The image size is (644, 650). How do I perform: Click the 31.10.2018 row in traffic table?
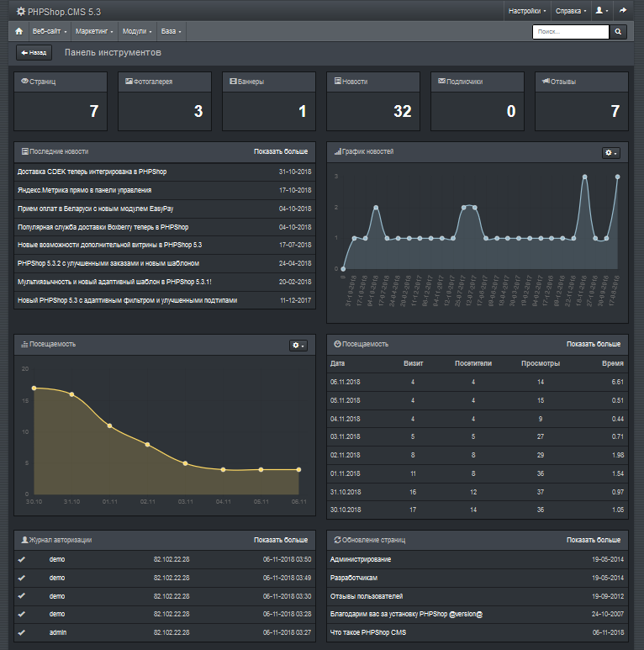478,492
